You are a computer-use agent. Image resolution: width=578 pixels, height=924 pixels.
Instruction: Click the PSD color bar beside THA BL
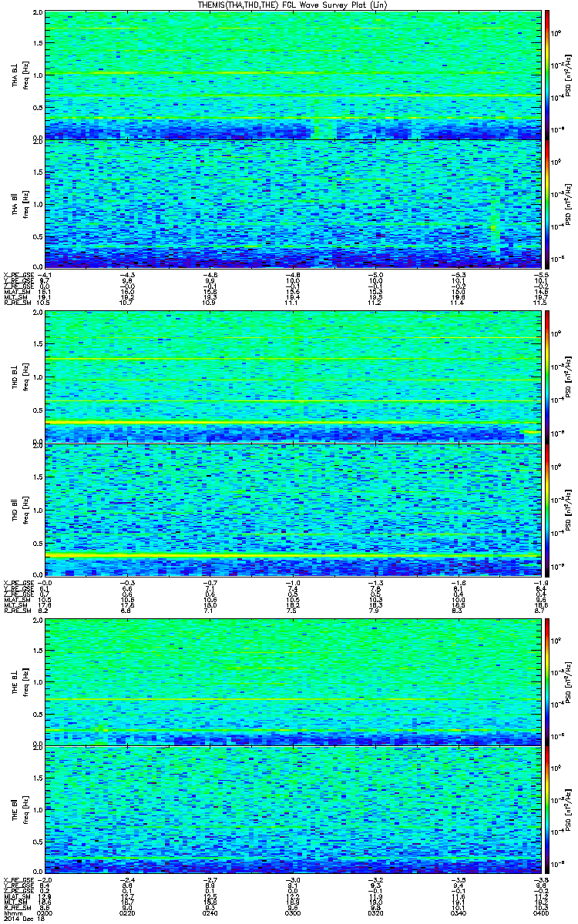(x=547, y=75)
